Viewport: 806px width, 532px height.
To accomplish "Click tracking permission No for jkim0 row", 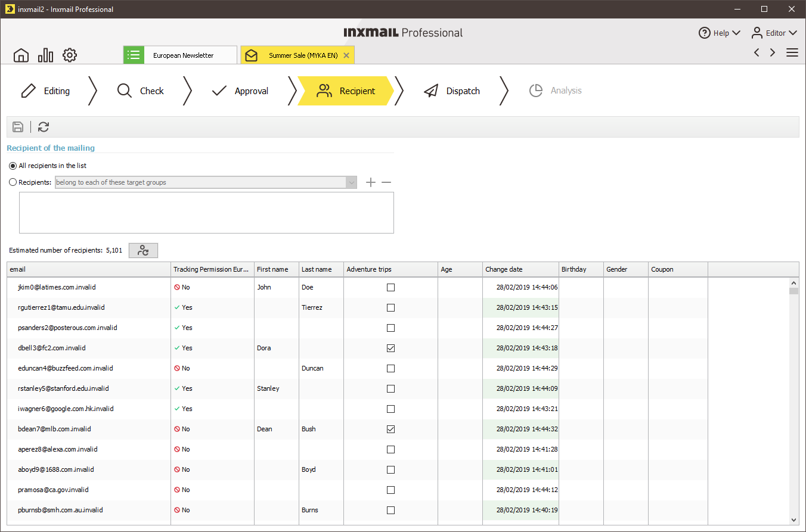I will click(182, 287).
